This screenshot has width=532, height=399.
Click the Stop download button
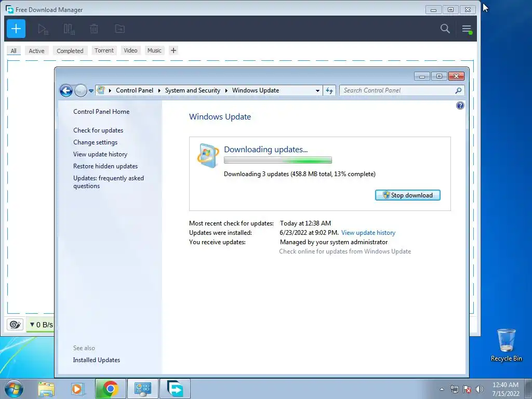[x=407, y=195]
